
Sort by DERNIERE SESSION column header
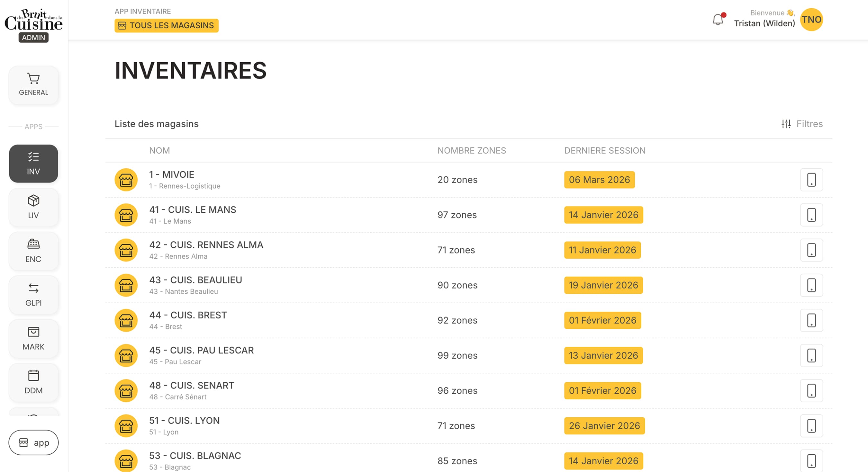point(605,150)
